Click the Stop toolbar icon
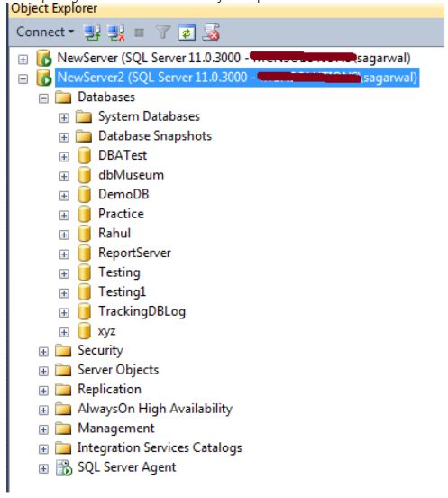The width and height of the screenshot is (448, 498). (140, 32)
